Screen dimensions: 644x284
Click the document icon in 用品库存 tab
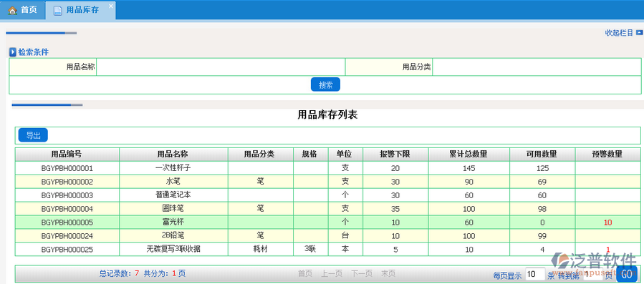58,10
